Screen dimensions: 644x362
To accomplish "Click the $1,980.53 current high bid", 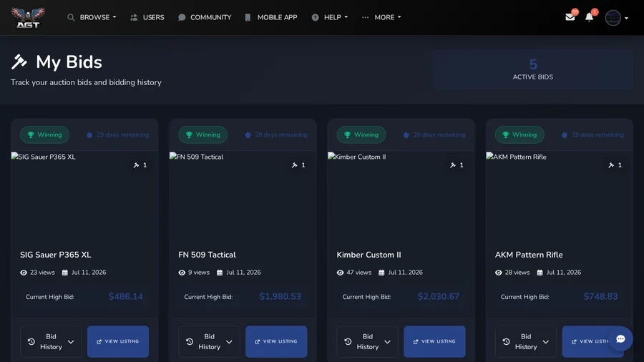I will click(280, 296).
